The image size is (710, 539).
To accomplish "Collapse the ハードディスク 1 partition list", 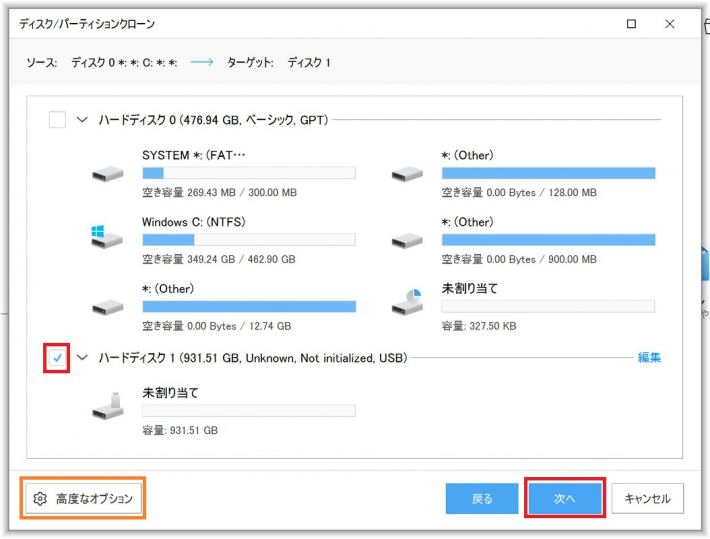I will [x=82, y=358].
